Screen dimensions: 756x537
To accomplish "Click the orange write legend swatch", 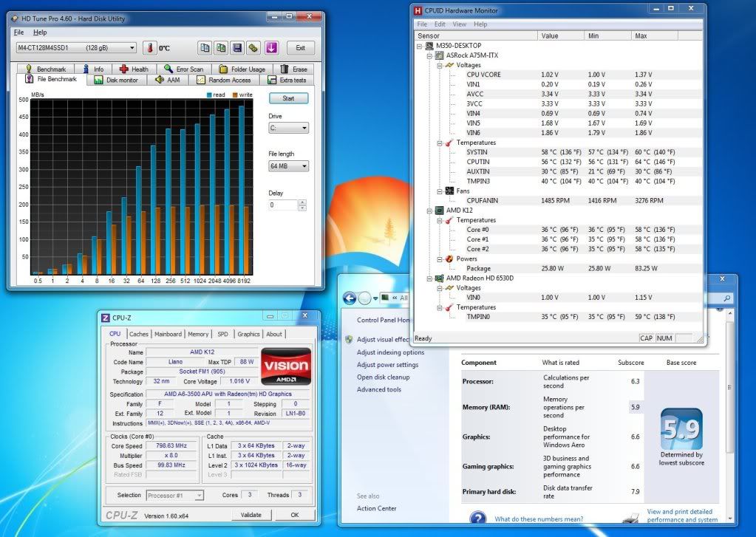I will pyautogui.click(x=235, y=95).
